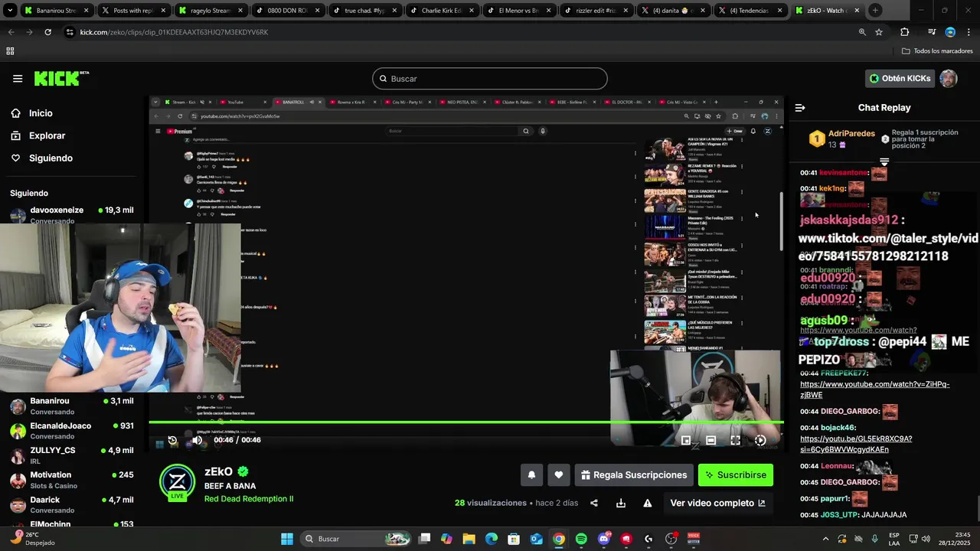Seek on the green video progress bar
The image size is (980, 551).
tap(465, 422)
